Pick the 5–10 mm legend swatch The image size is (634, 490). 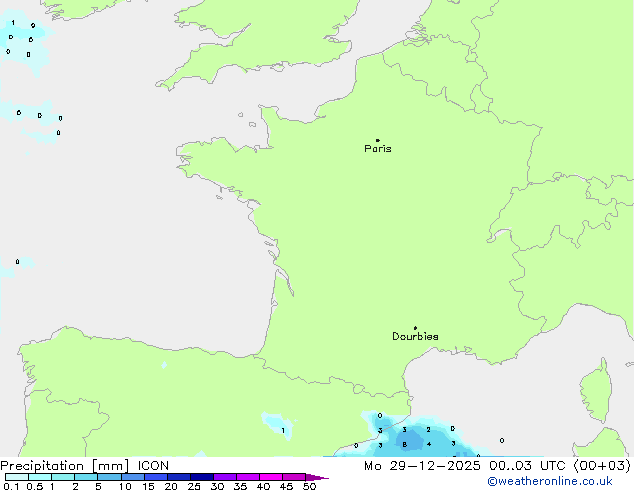pyautogui.click(x=109, y=477)
